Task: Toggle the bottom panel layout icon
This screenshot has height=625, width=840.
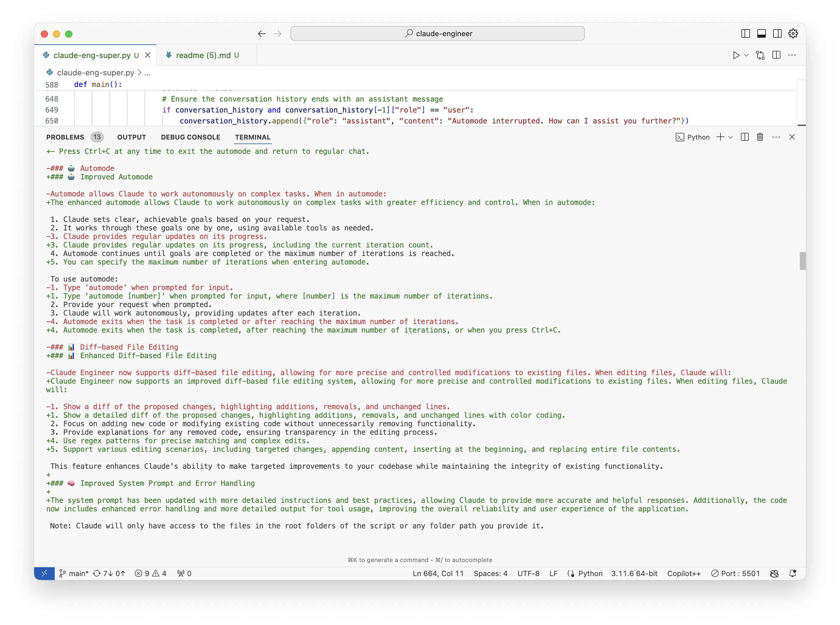Action: pos(761,34)
